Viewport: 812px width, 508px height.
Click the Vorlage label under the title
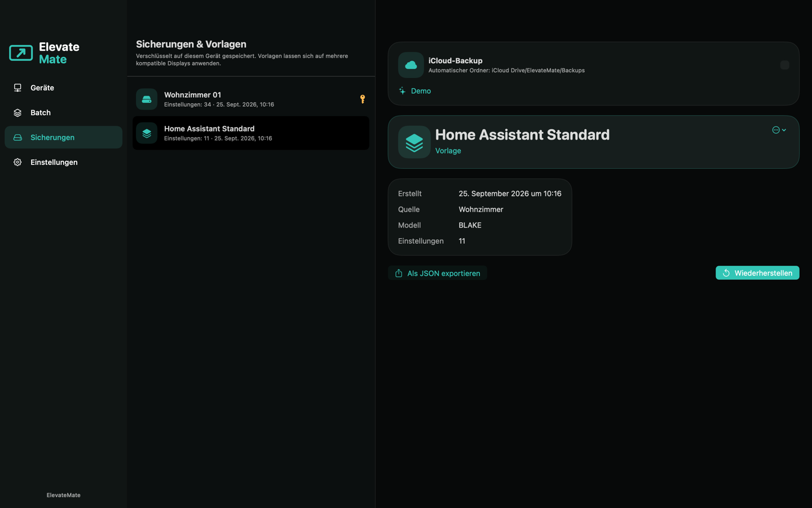[448, 151]
